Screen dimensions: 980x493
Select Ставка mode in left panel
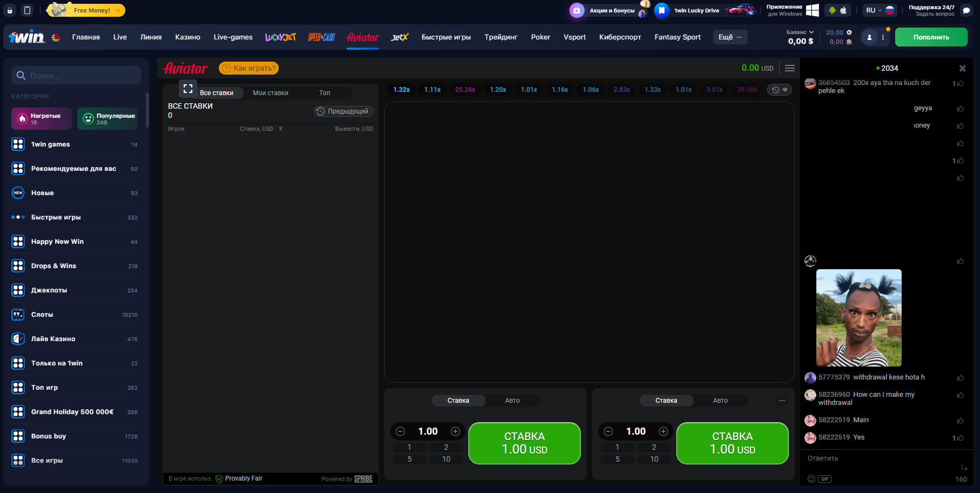(459, 401)
